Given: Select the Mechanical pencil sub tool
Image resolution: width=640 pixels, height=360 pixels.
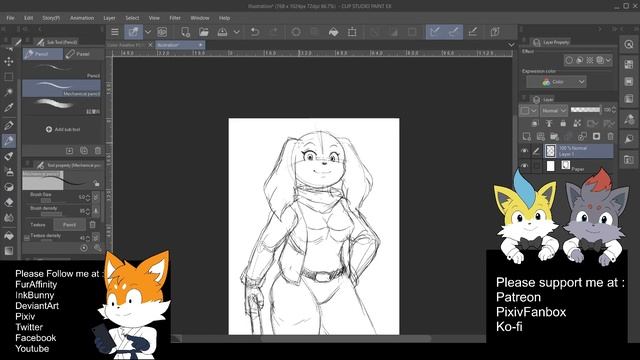Looking at the screenshot, I should coord(61,88).
